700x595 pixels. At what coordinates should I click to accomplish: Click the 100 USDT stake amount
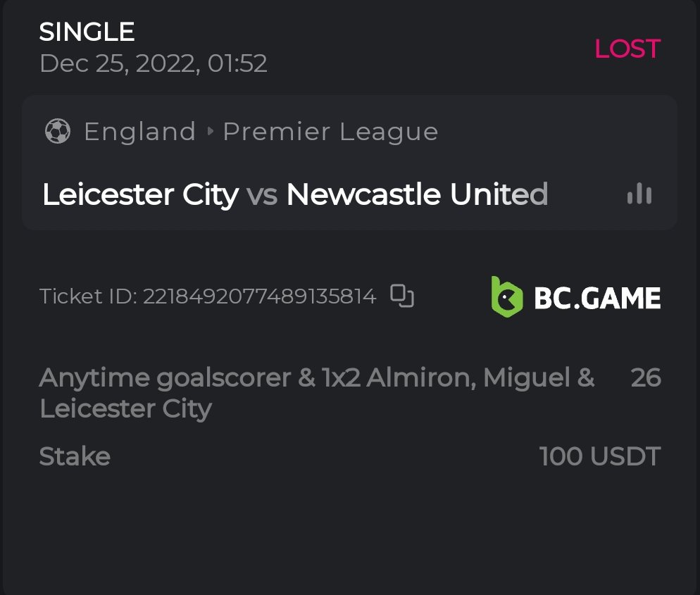click(600, 456)
